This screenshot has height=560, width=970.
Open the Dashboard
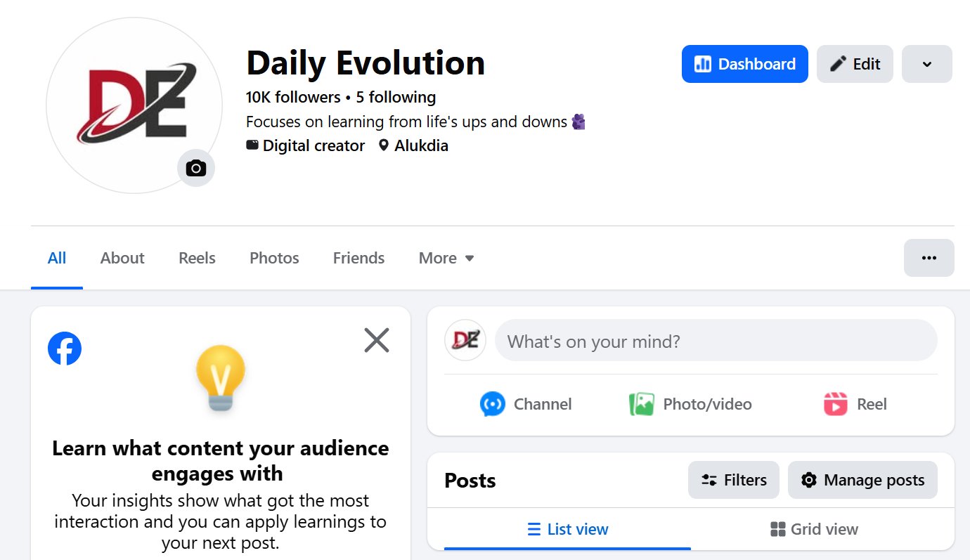click(745, 64)
